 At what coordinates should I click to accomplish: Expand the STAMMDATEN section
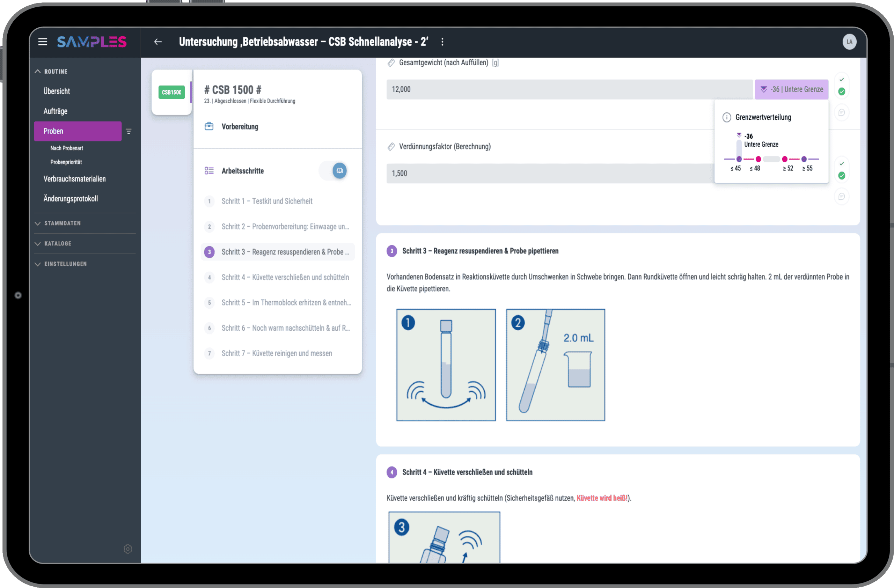click(x=58, y=223)
